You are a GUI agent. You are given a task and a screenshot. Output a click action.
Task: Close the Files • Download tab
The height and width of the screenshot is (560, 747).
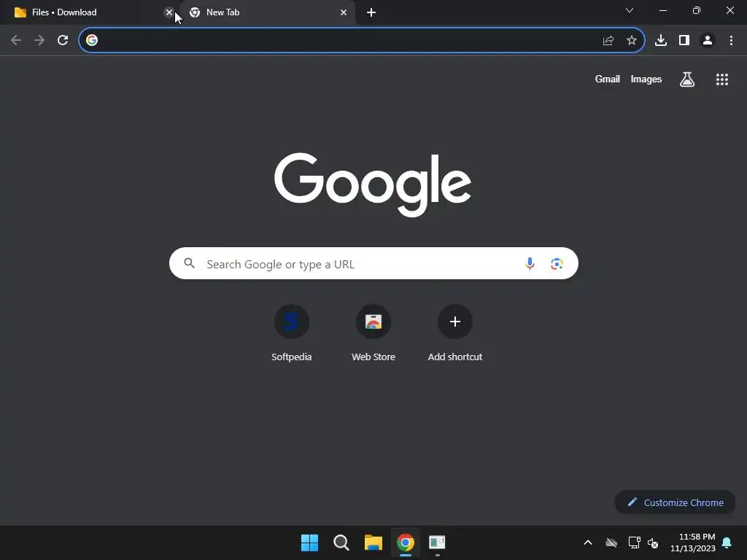point(169,12)
